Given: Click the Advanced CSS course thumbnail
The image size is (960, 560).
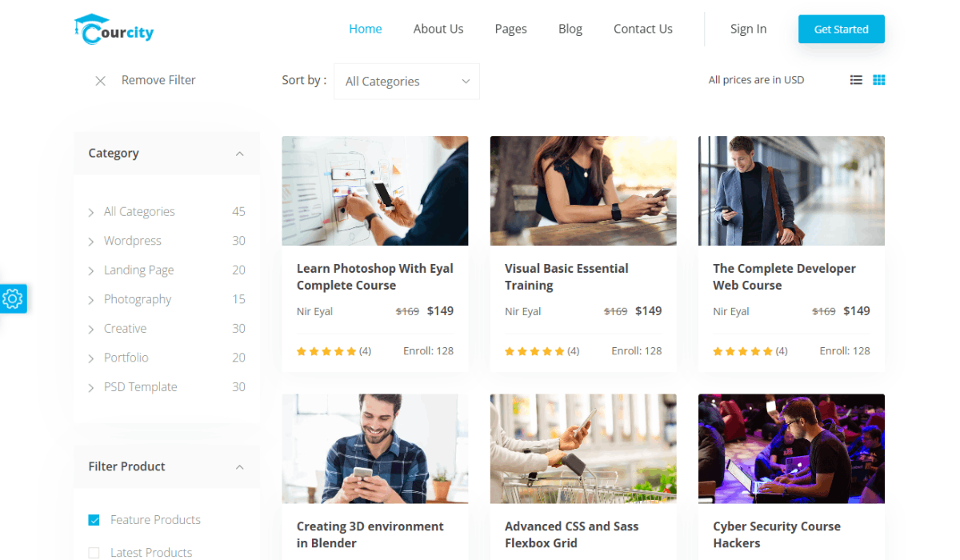Looking at the screenshot, I should point(583,448).
